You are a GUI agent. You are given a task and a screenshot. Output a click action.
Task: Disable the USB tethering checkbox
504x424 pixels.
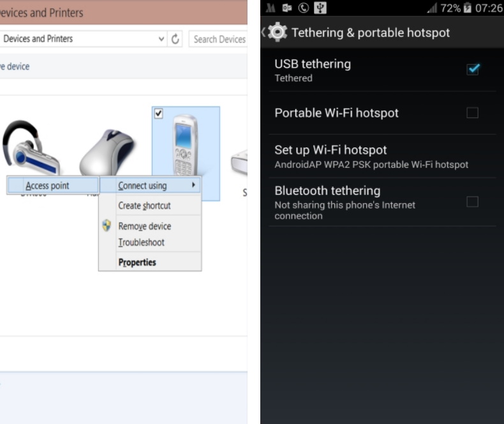point(472,69)
